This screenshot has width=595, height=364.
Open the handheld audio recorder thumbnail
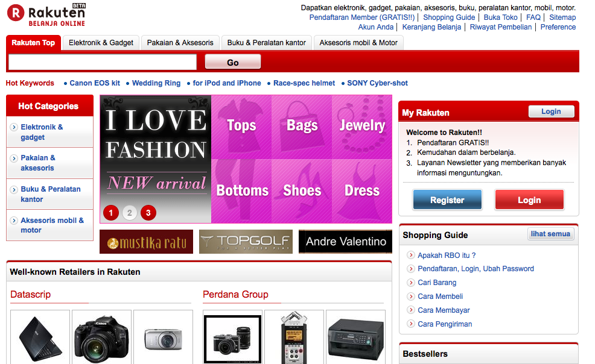tap(294, 337)
